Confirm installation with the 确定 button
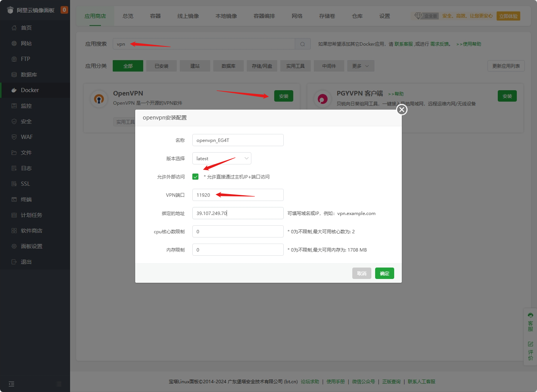537x392 pixels. tap(384, 273)
